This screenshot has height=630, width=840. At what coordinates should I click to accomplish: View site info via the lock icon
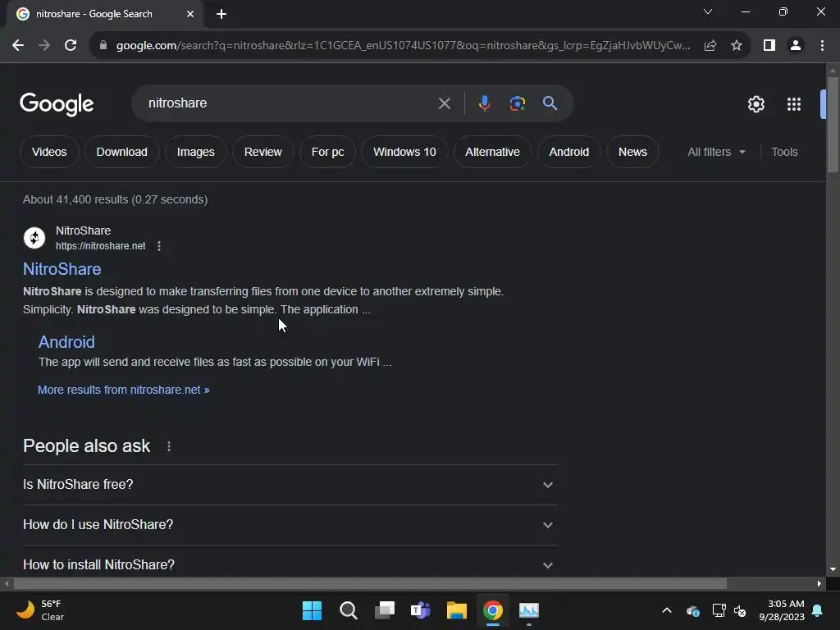click(x=103, y=46)
